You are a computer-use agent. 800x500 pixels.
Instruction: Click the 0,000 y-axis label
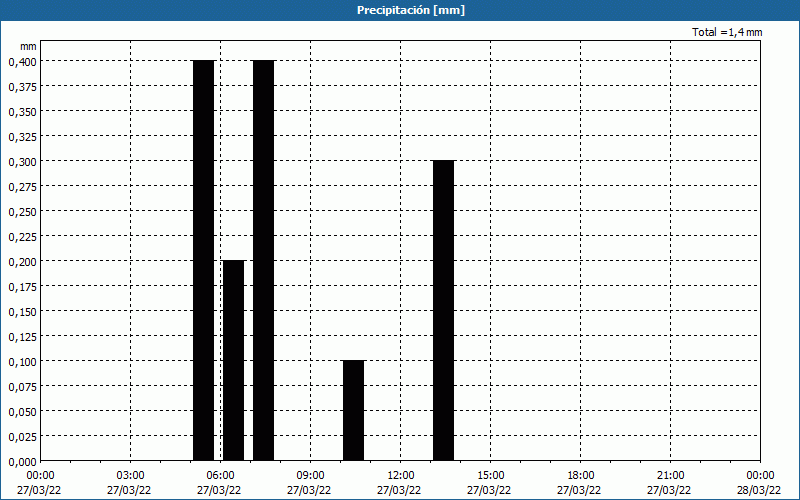[x=22, y=462]
